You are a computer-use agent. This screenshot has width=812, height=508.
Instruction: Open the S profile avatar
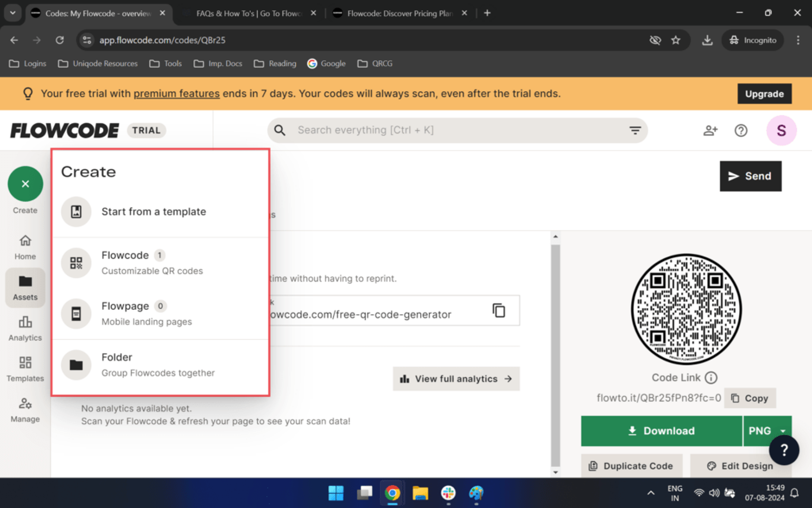pos(781,130)
